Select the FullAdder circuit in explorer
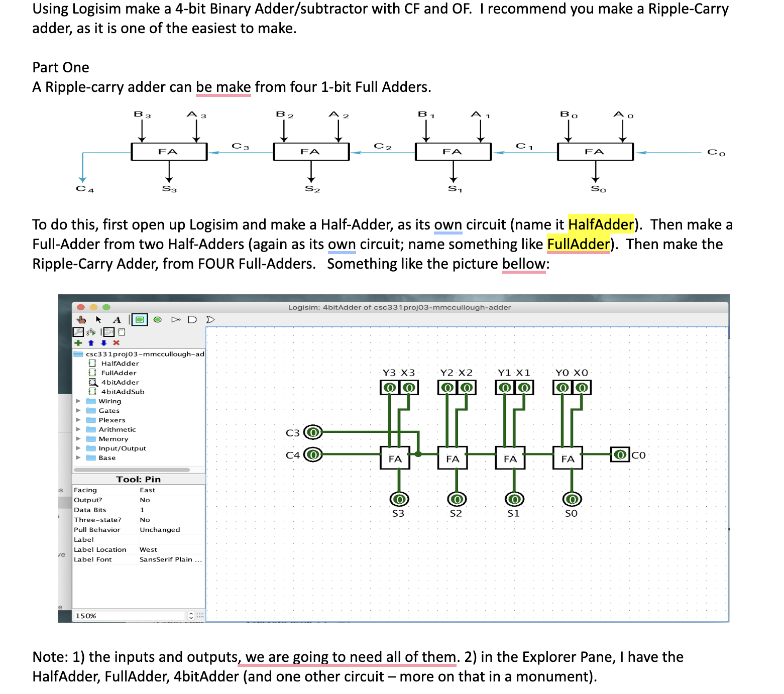This screenshot has width=784, height=694. 118,373
